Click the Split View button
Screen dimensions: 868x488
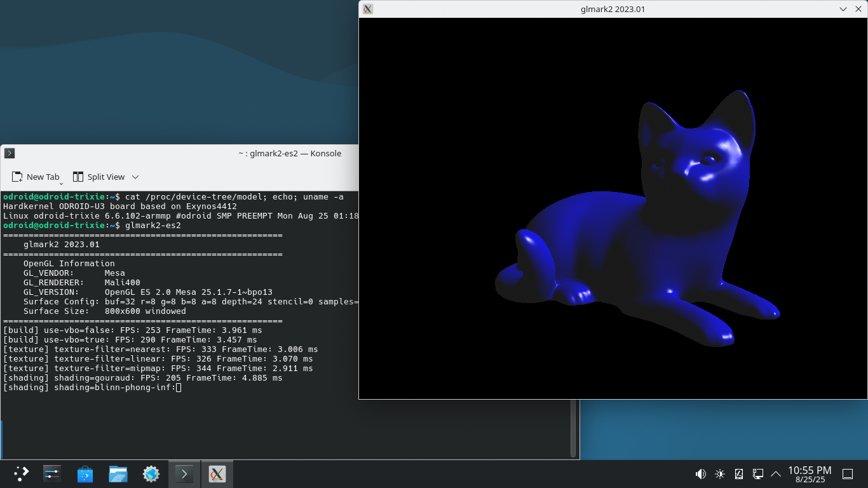(x=99, y=177)
